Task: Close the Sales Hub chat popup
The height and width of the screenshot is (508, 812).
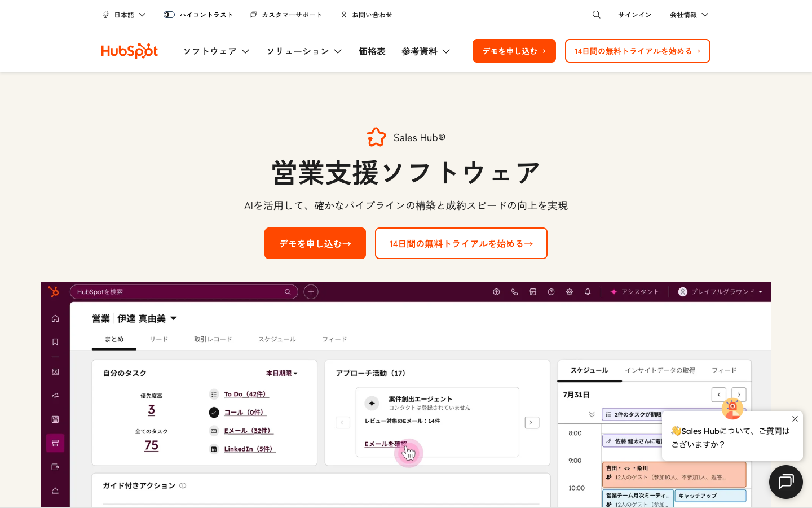Action: tap(795, 419)
